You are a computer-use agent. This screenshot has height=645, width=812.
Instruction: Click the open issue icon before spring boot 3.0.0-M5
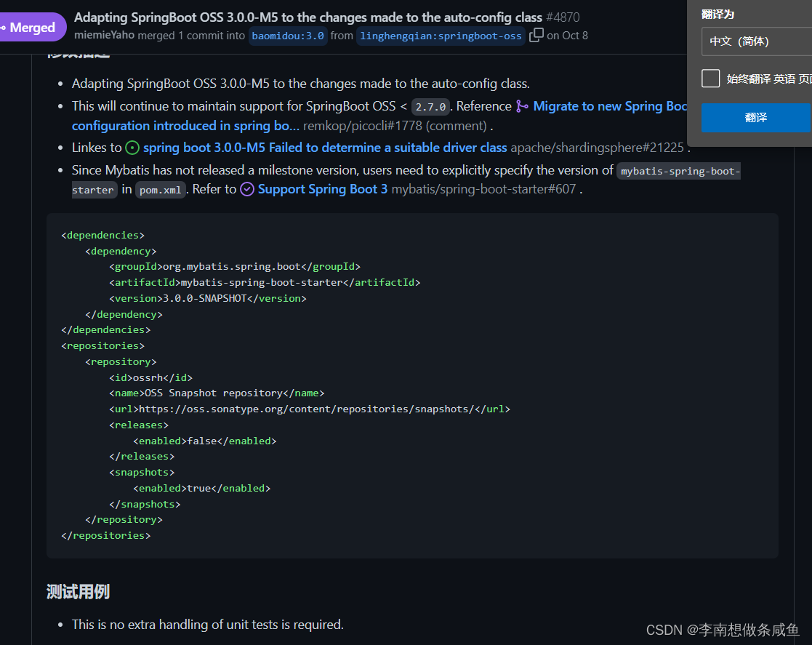[132, 148]
